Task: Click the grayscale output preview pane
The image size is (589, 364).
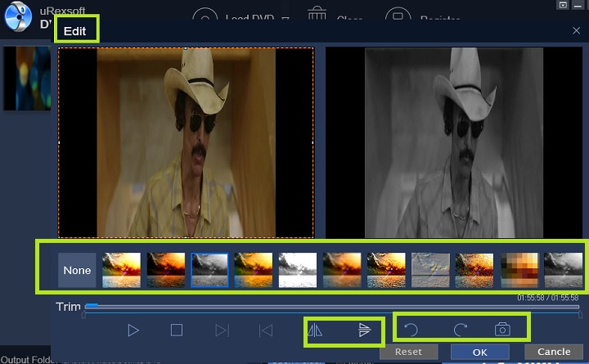Action: coord(454,142)
